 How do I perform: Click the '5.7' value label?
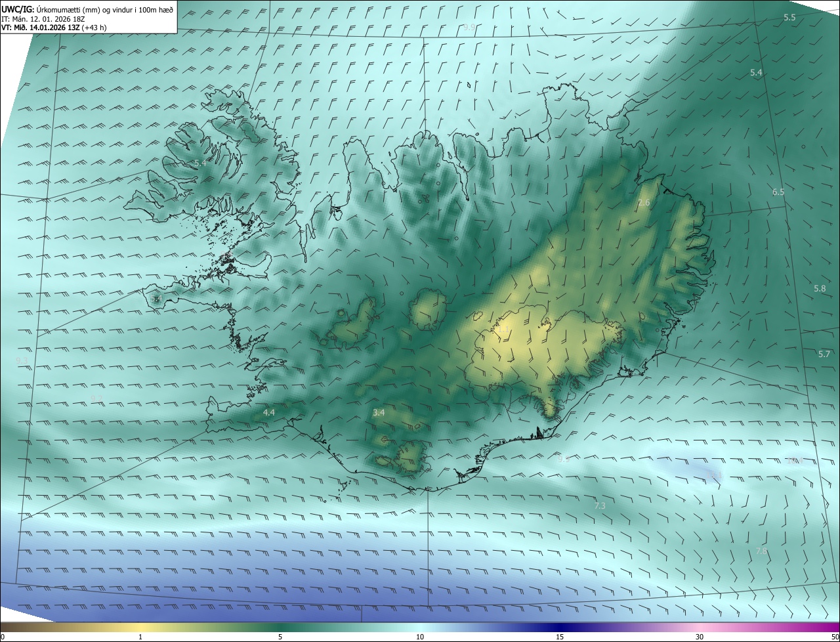tap(824, 354)
